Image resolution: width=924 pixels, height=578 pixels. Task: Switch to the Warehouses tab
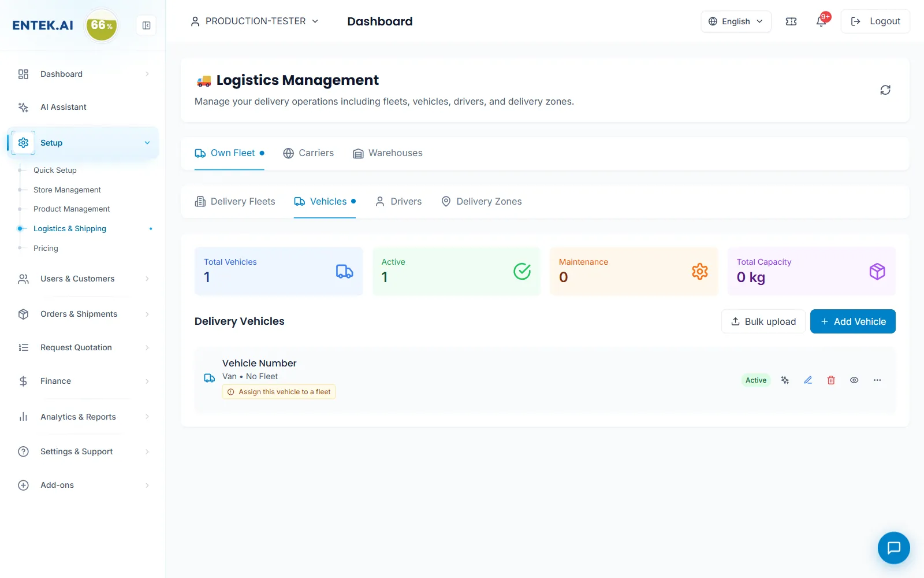[x=388, y=153]
